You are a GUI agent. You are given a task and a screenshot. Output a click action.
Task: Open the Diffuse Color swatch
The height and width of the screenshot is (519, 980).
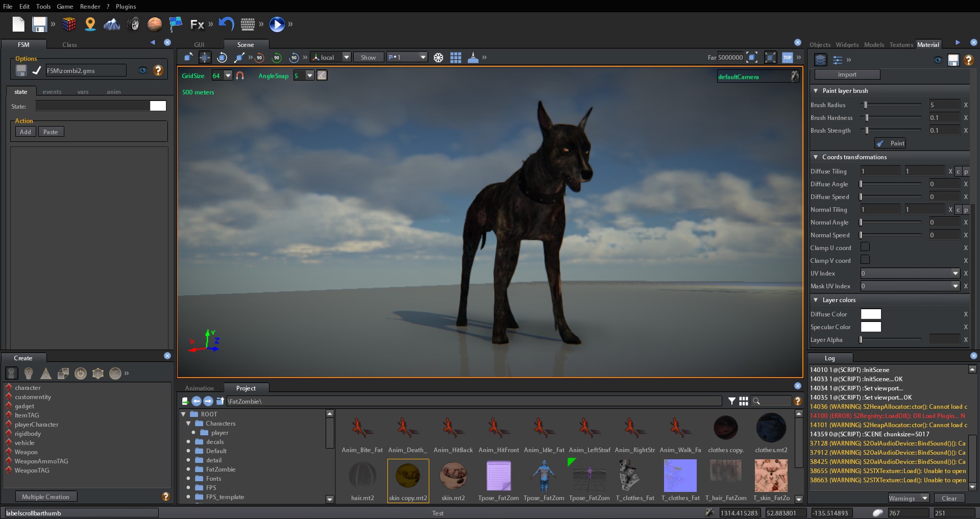pyautogui.click(x=870, y=314)
